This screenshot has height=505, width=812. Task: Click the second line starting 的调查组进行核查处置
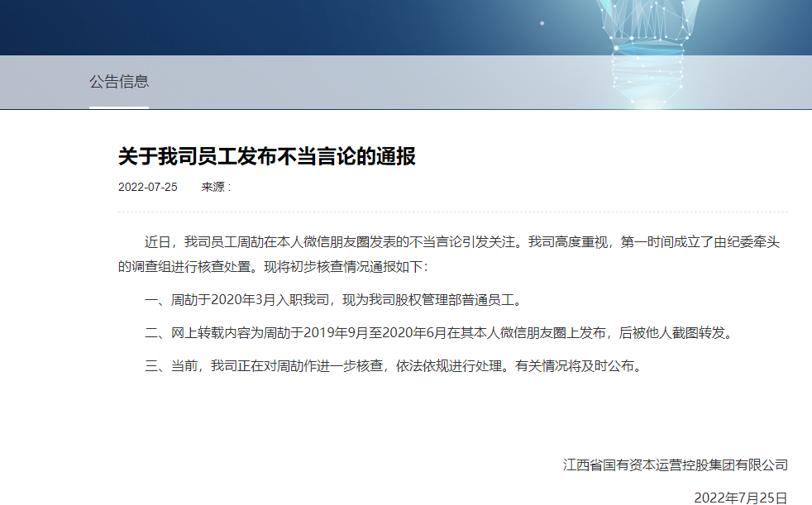point(273,268)
